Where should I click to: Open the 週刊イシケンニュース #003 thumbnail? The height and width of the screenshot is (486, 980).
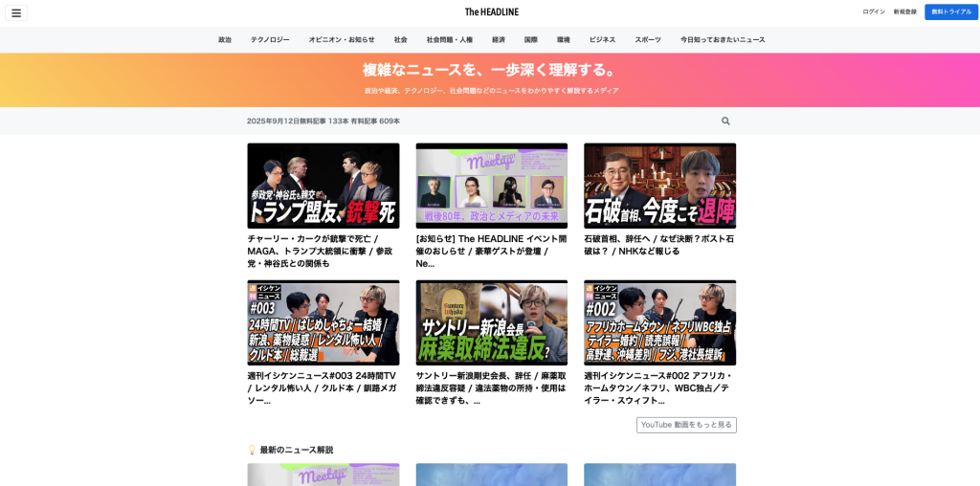coord(323,322)
